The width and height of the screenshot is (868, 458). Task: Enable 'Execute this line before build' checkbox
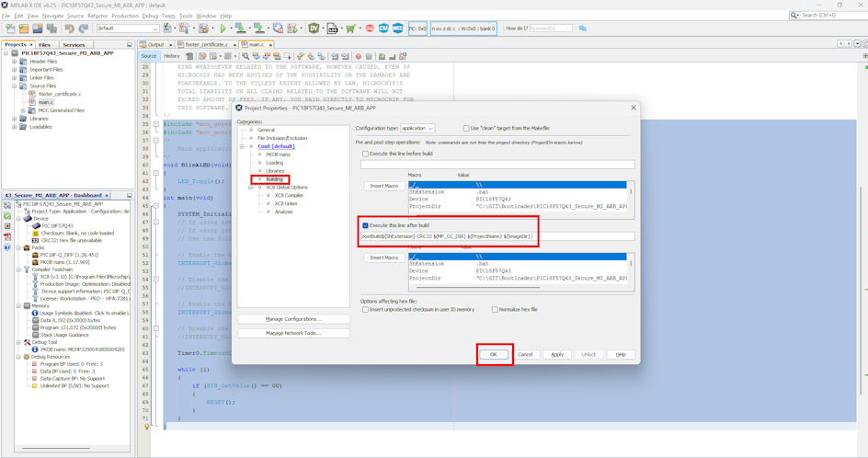coord(366,154)
